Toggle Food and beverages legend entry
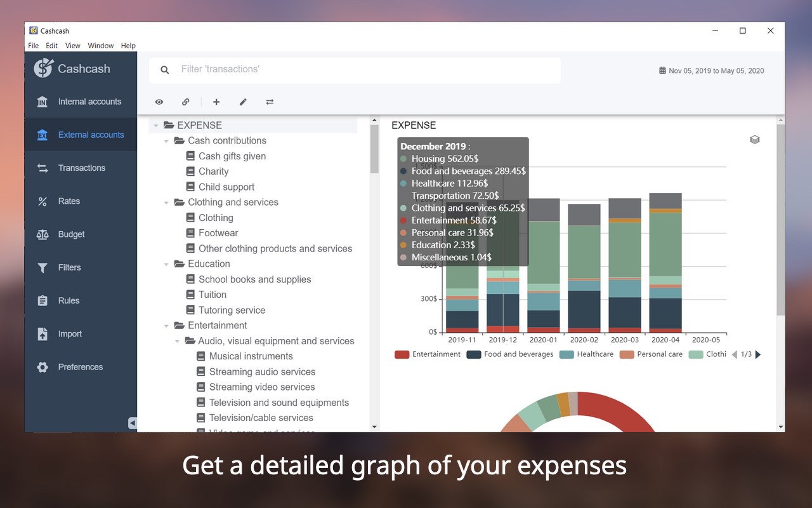This screenshot has height=508, width=812. (510, 354)
